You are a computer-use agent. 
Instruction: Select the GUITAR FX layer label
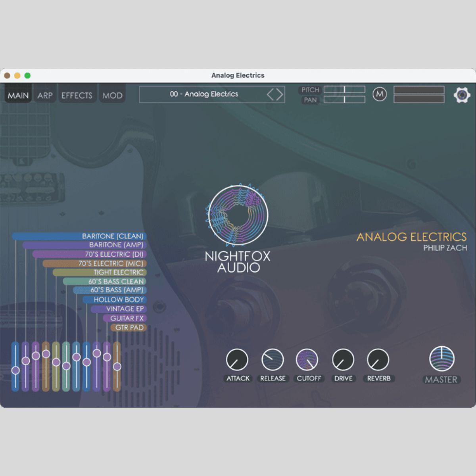tap(125, 318)
